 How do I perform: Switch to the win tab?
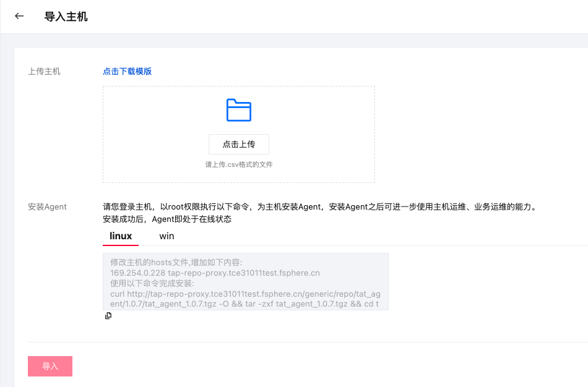tap(166, 236)
